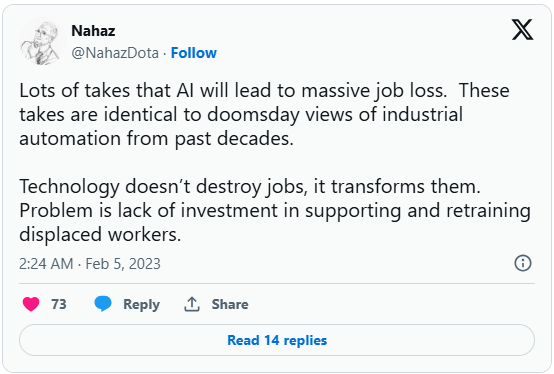Click the 2:24 AM time text

(x=46, y=264)
